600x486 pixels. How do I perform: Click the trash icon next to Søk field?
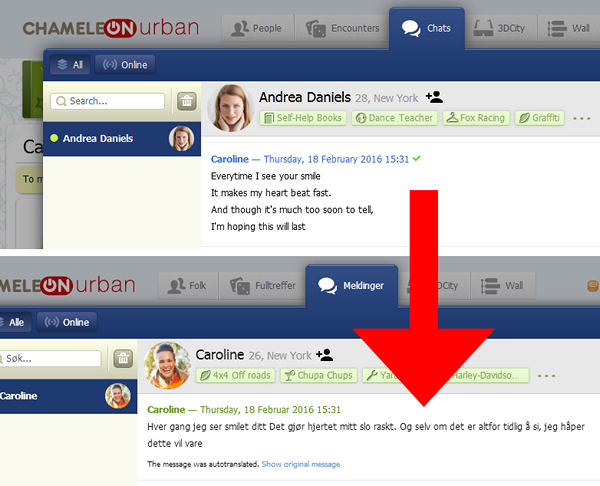coord(123,358)
